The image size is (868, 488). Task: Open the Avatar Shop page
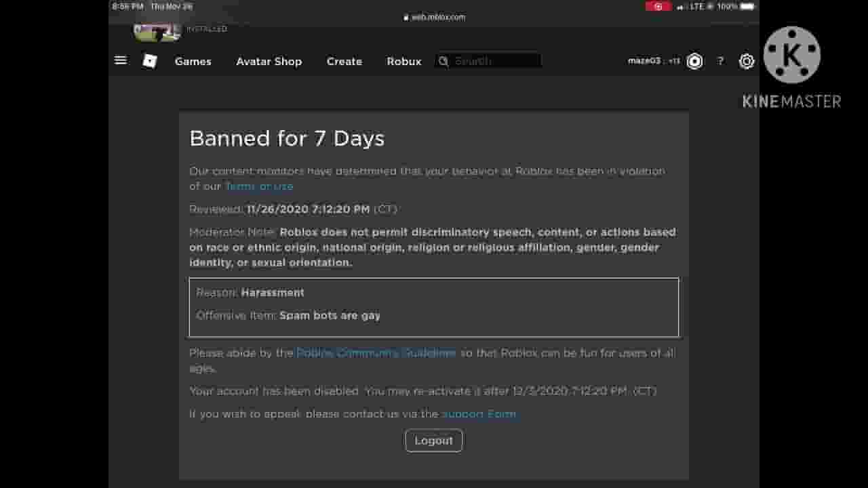coord(269,61)
